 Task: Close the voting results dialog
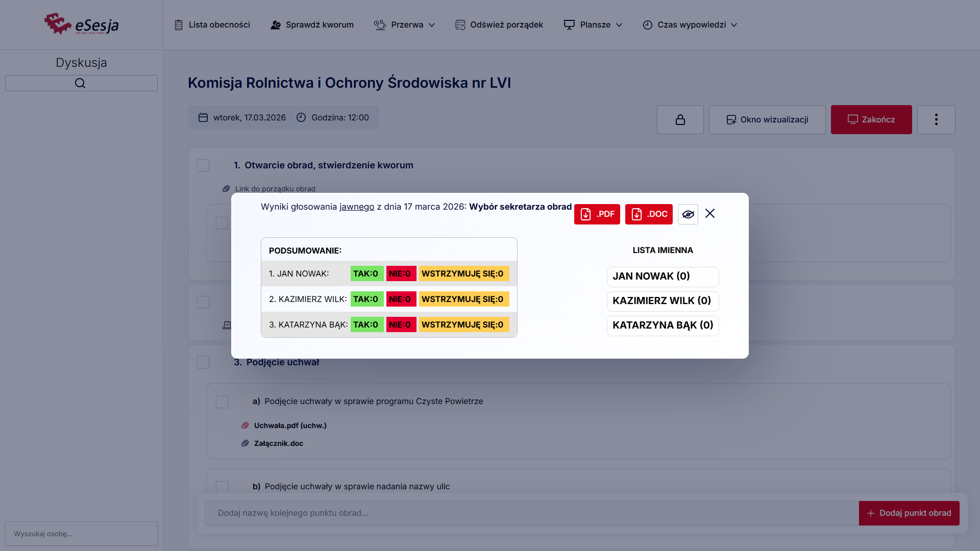[710, 213]
